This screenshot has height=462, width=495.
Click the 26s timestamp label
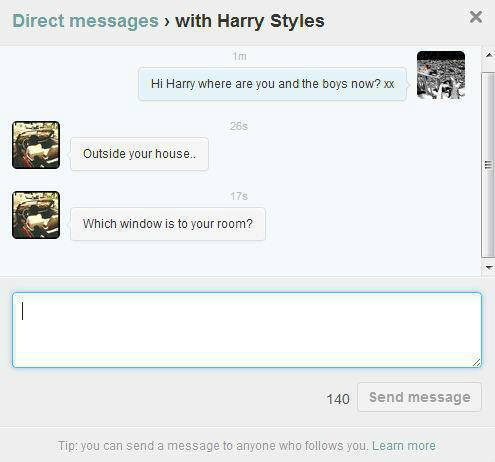[x=239, y=126]
